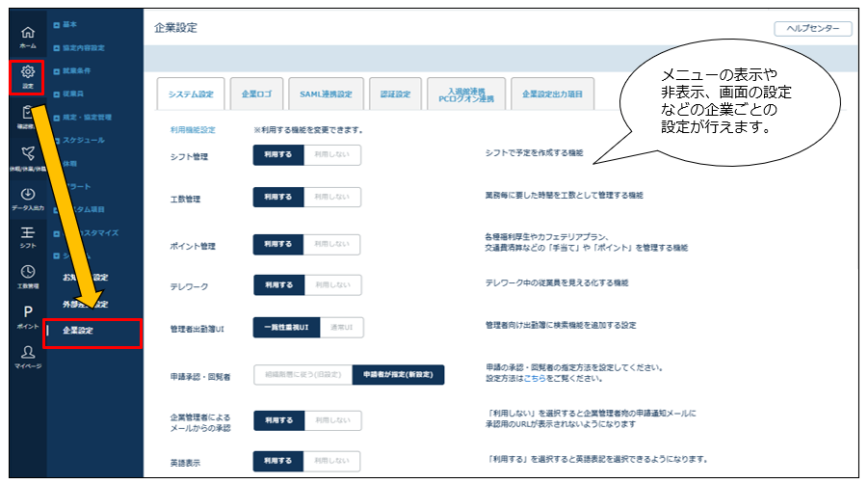Open the シフト icon in sidebar
The width and height of the screenshot is (868, 483).
28,237
